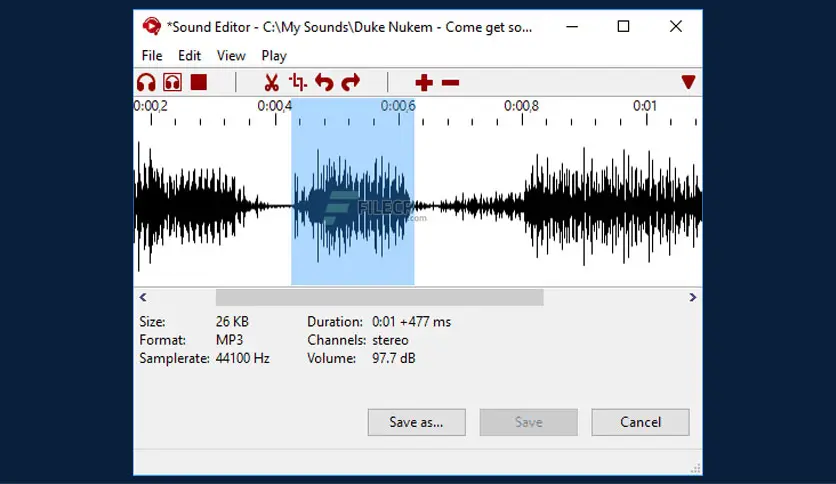The width and height of the screenshot is (836, 484).
Task: Click the Save as... button
Action: tap(417, 422)
